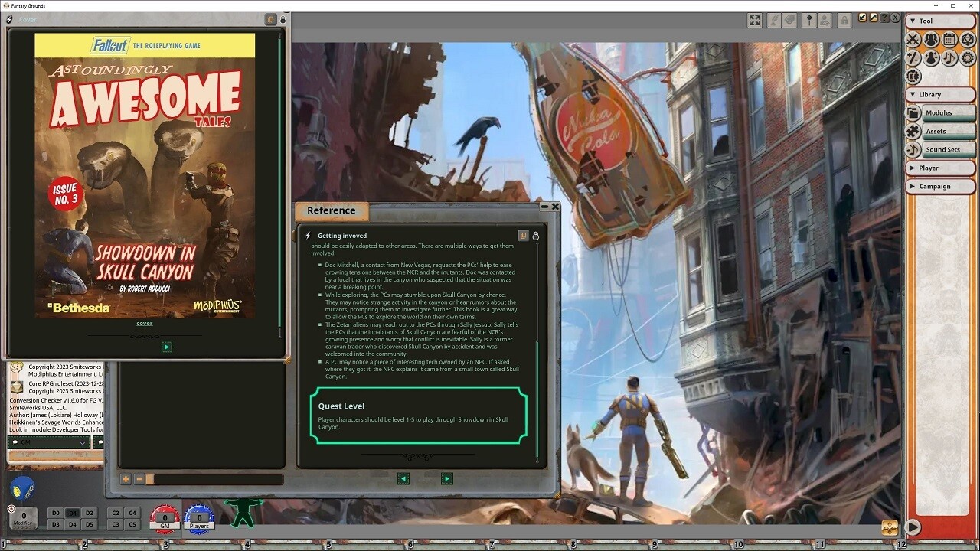Toggle the lock icon on the map toolbar
980x551 pixels.
[x=844, y=21]
